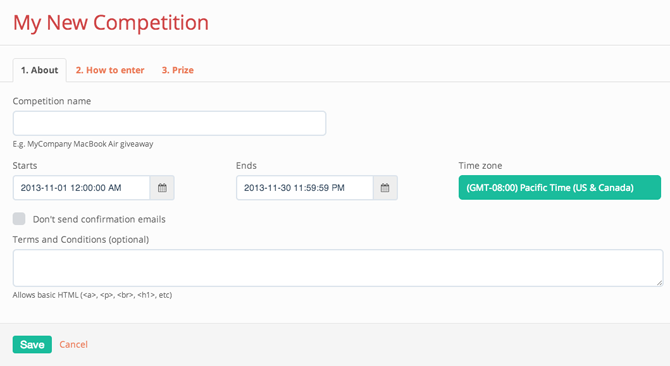Screen dimensions: 670x366
Task: Open the "3. Prize" tab
Action: coord(177,70)
